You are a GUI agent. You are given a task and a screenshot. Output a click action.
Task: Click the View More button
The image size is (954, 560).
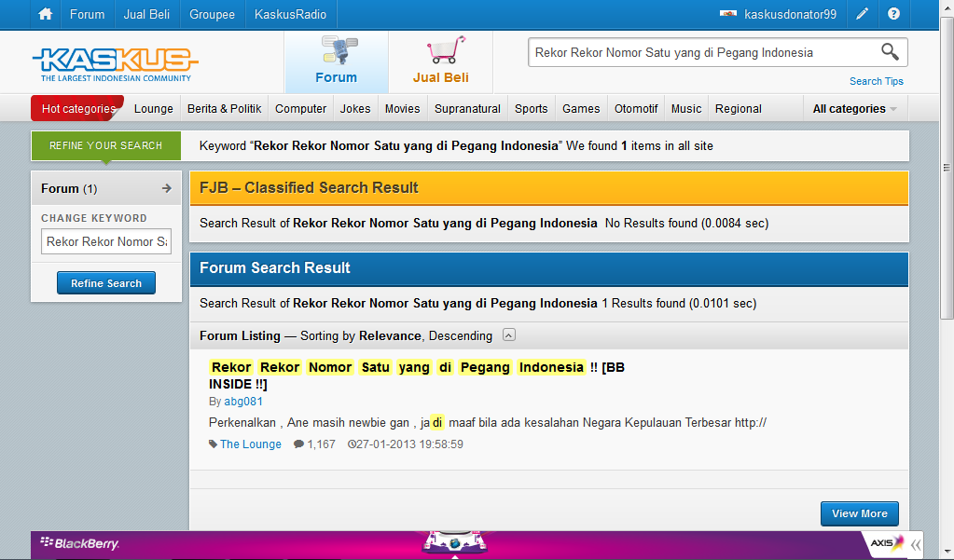point(859,513)
